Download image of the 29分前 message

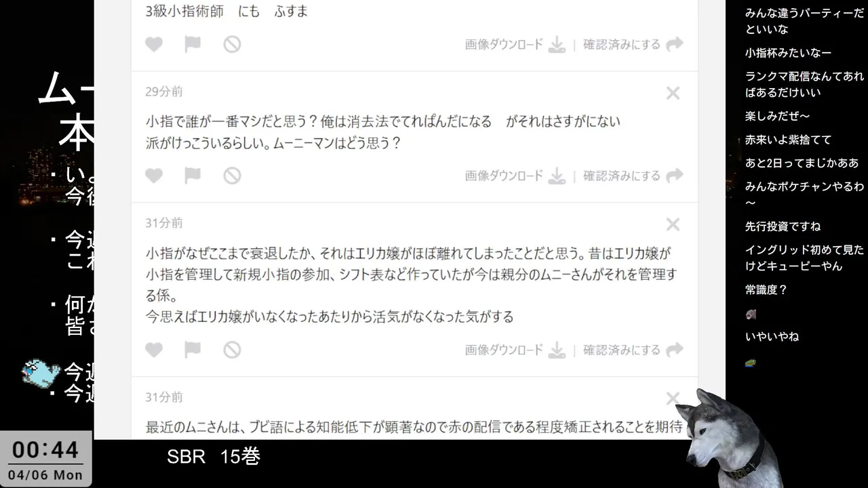515,176
